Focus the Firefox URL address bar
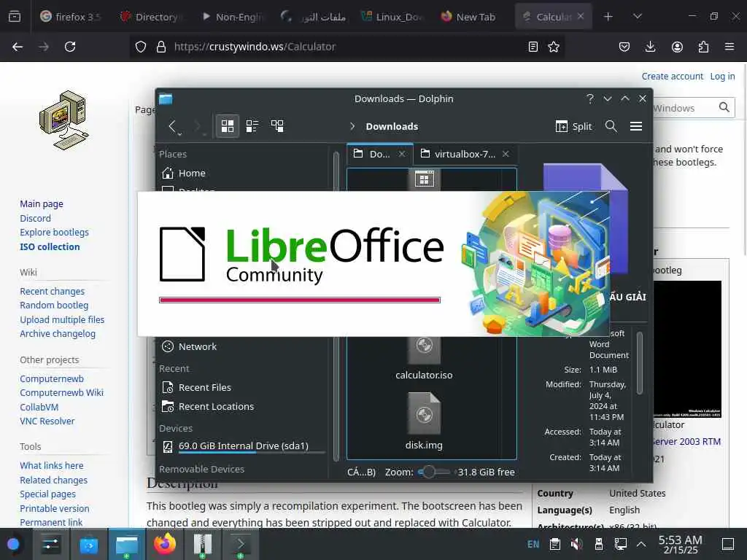 348,47
